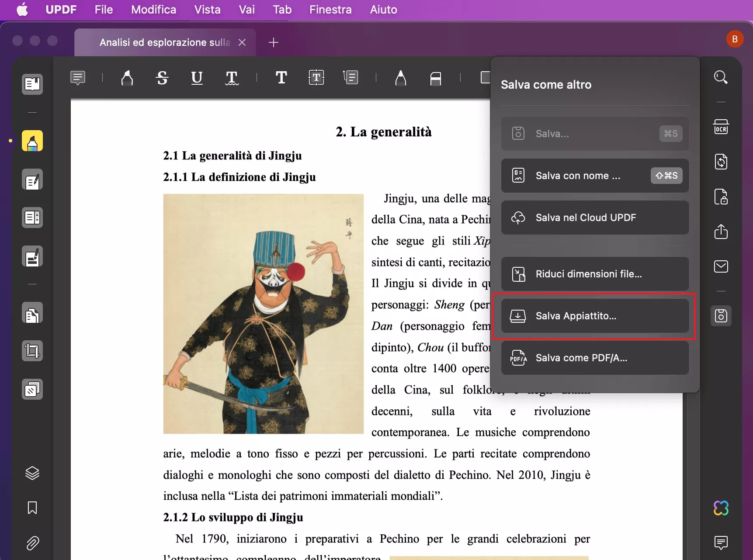Viewport: 753px width, 560px height.
Task: Open the Vista menu
Action: point(207,10)
